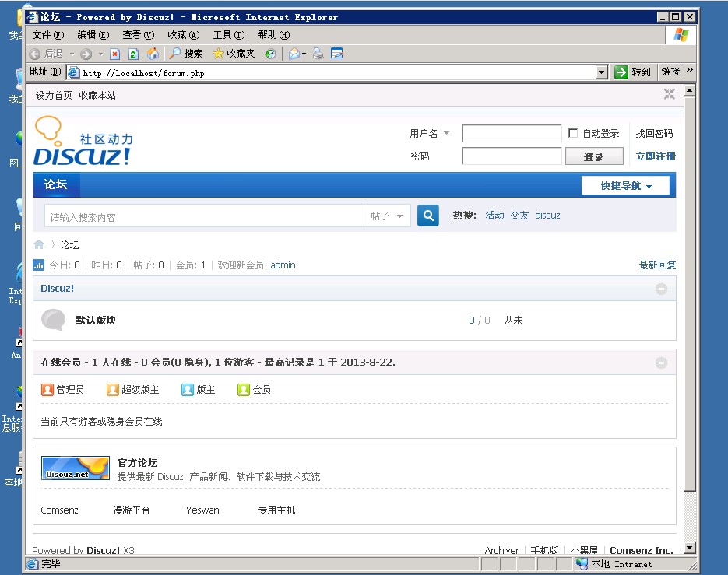Open the Mail button dropdown arrow
Screen dimensions: 728x575
(x=304, y=54)
